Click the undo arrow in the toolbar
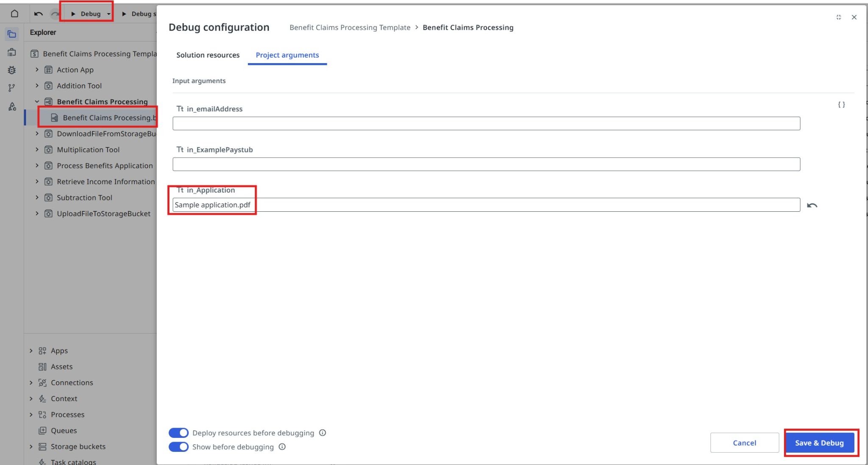Image resolution: width=868 pixels, height=465 pixels. tap(39, 14)
